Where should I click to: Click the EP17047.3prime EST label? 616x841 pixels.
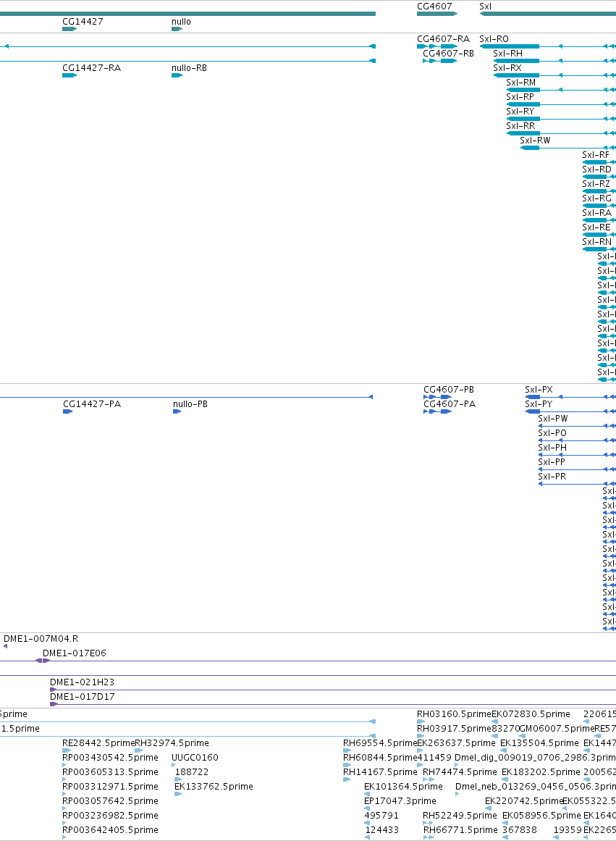pyautogui.click(x=400, y=801)
